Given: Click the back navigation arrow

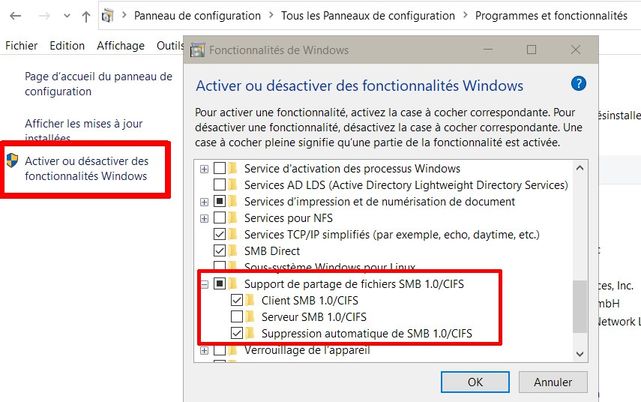Looking at the screenshot, I should click(16, 16).
